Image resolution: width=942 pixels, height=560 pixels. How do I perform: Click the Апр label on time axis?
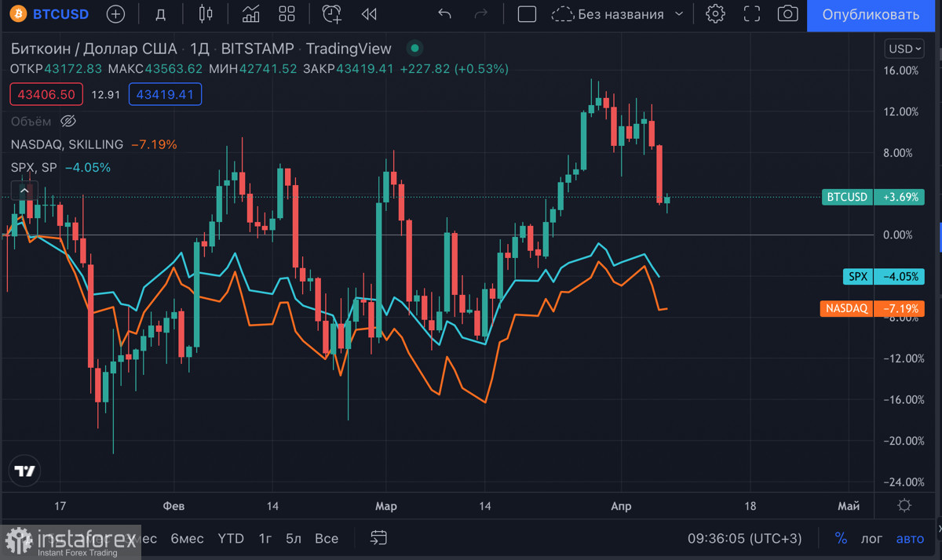point(621,506)
